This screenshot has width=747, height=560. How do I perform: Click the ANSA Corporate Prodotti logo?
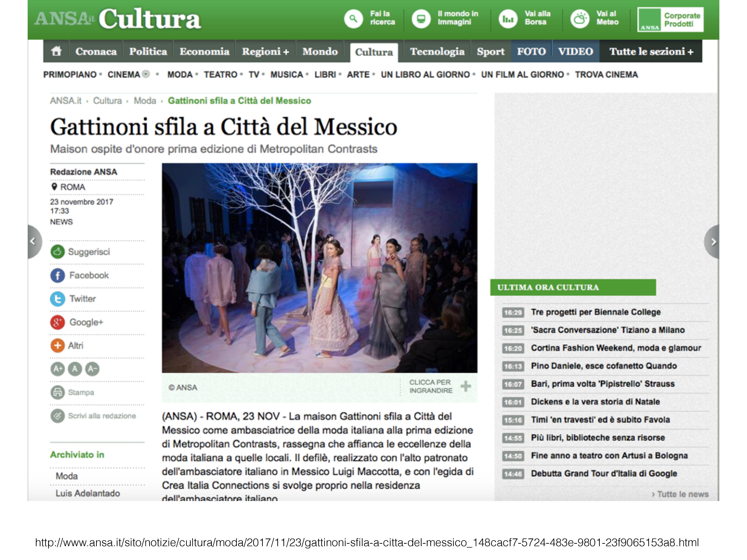pyautogui.click(x=670, y=20)
